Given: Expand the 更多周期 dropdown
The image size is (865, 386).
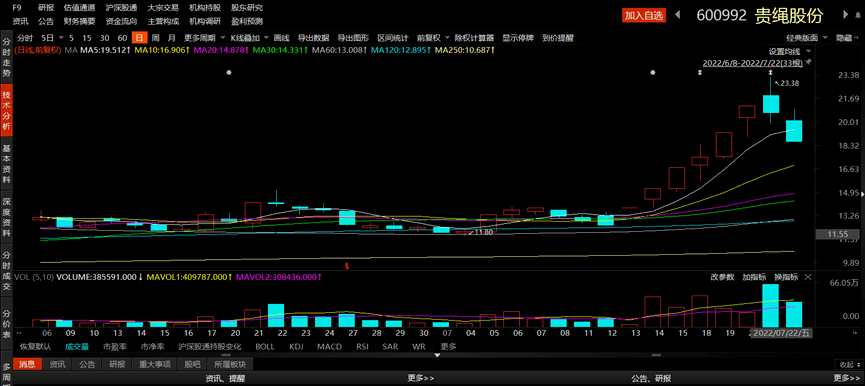Looking at the screenshot, I should [205, 38].
